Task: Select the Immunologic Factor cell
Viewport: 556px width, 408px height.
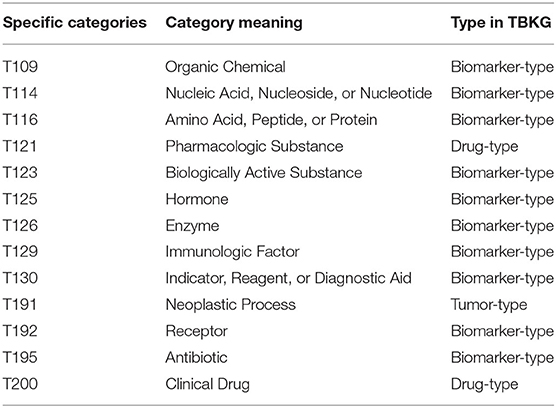Action: (233, 252)
